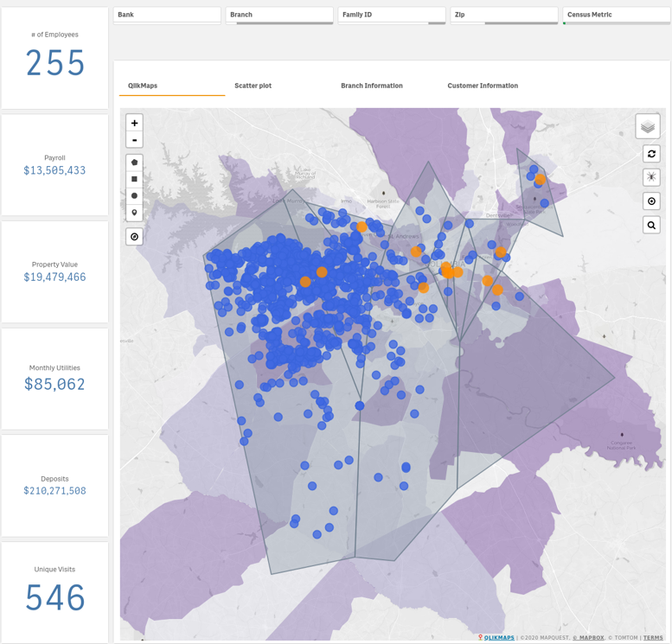Open the map layers control
This screenshot has width=672, height=644.
pyautogui.click(x=648, y=127)
